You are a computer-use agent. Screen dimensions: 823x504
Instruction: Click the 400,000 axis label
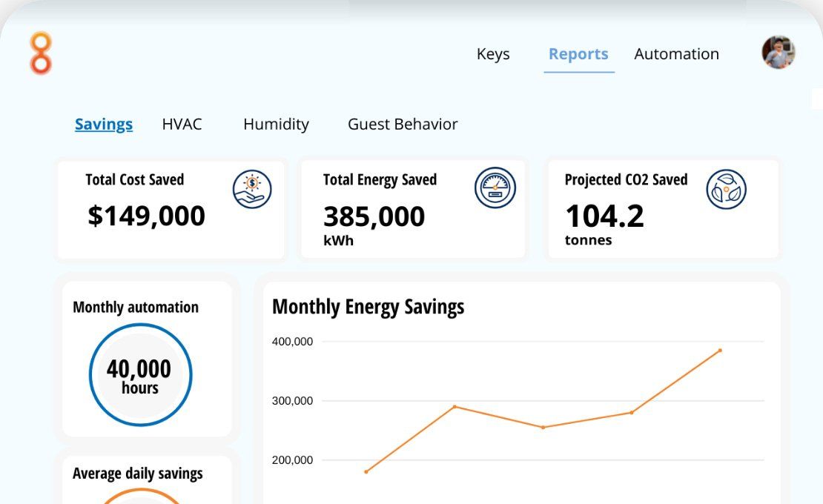click(292, 342)
